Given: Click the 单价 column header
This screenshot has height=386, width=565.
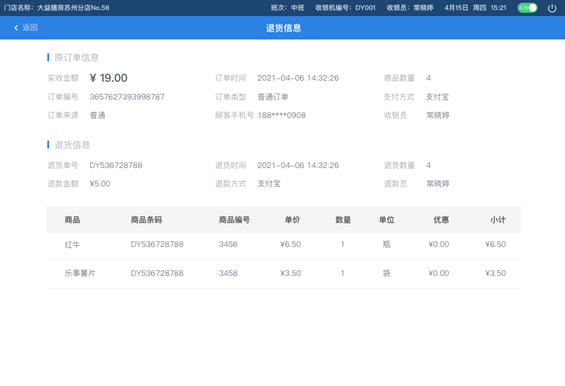Looking at the screenshot, I should (x=292, y=219).
